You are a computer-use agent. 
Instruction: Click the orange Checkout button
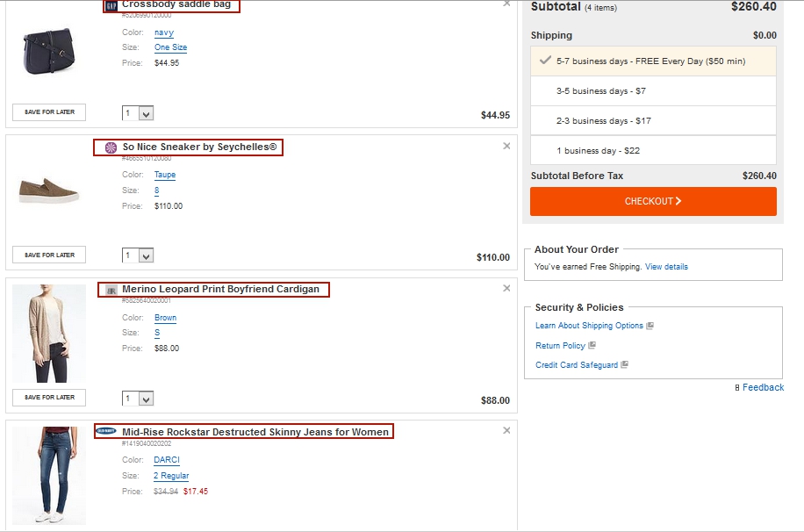[653, 201]
